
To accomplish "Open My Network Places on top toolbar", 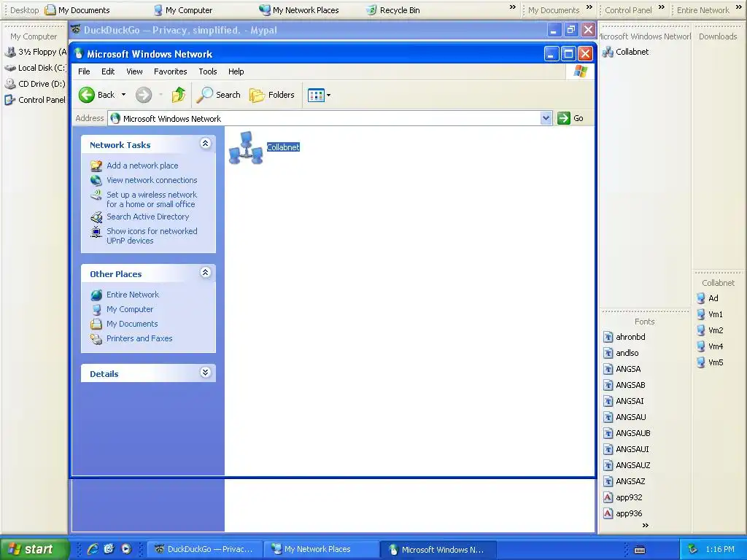I will 298,10.
